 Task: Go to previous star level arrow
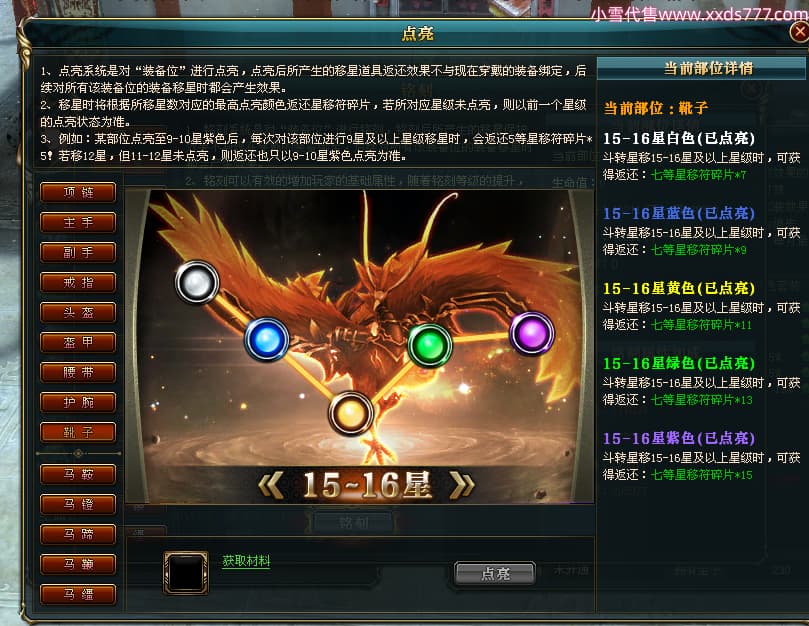coord(270,485)
